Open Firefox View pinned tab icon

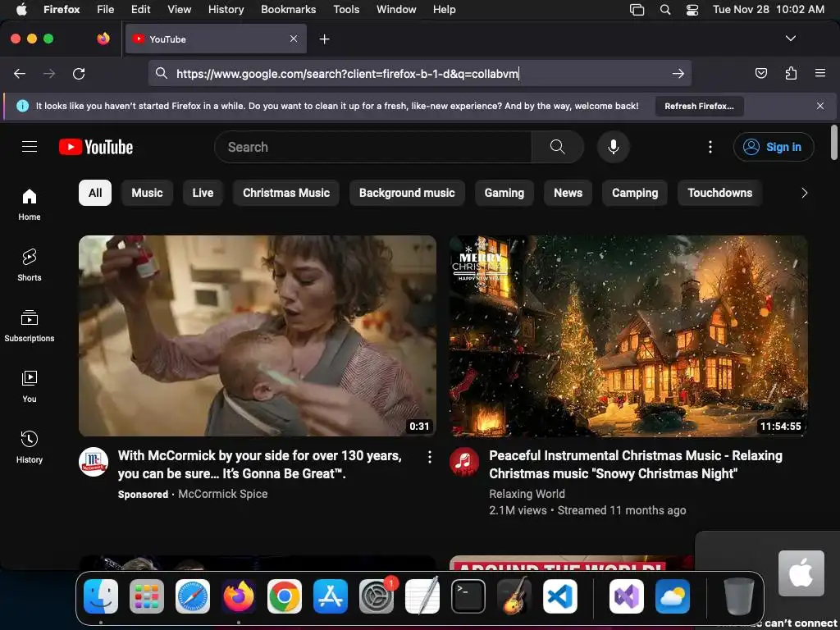coord(103,39)
